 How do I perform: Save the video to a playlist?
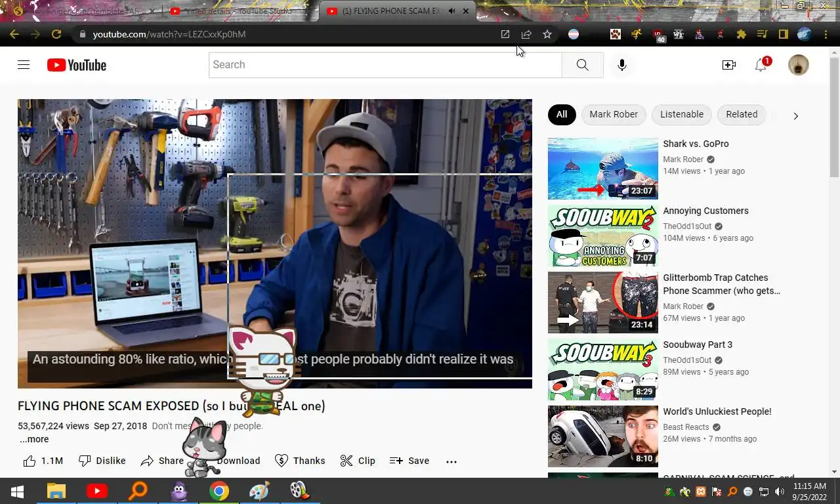coord(409,461)
